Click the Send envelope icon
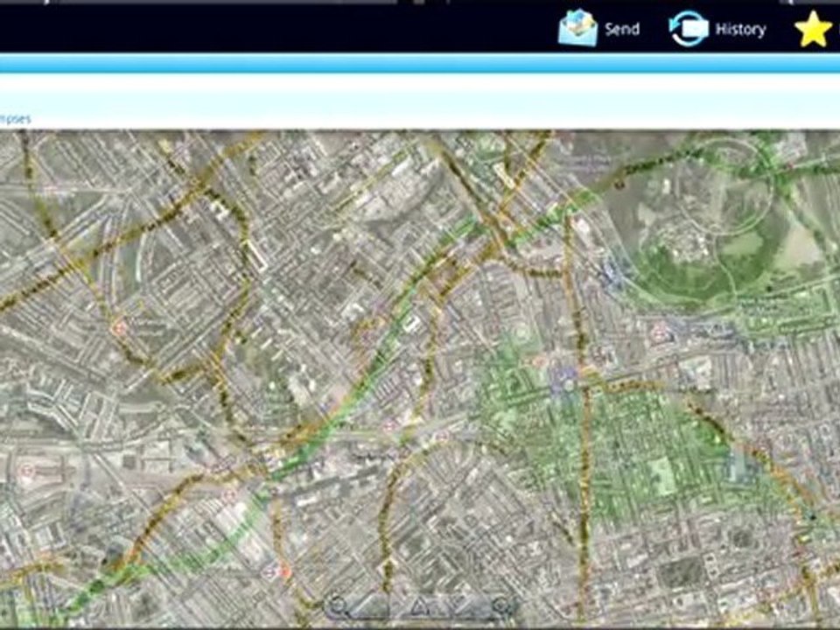This screenshot has height=630, width=840. click(x=577, y=28)
